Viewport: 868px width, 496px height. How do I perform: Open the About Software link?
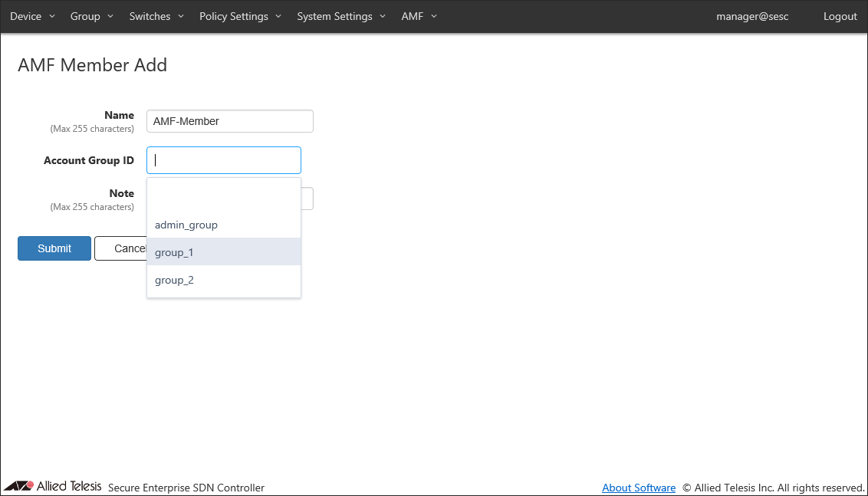click(x=639, y=488)
